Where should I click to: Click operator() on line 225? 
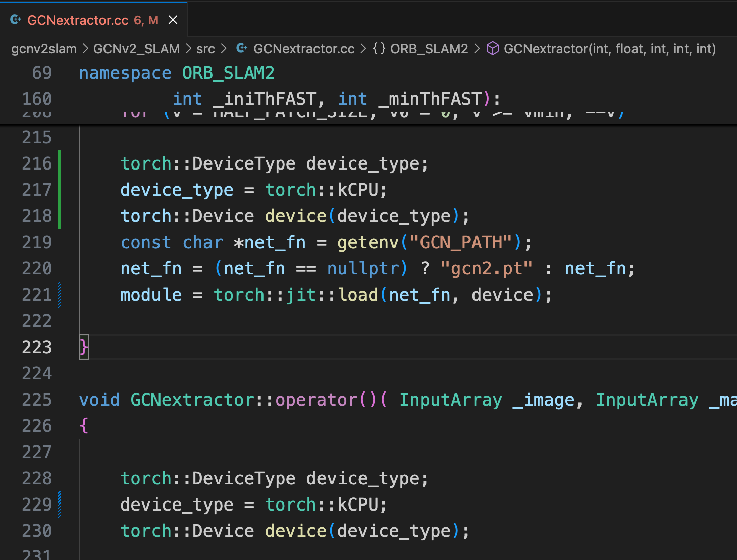(327, 400)
